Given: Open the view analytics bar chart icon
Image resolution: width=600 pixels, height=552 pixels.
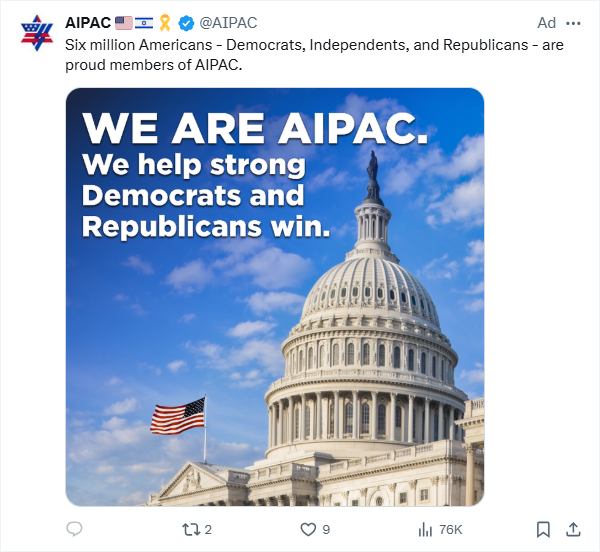Looking at the screenshot, I should pos(425,529).
